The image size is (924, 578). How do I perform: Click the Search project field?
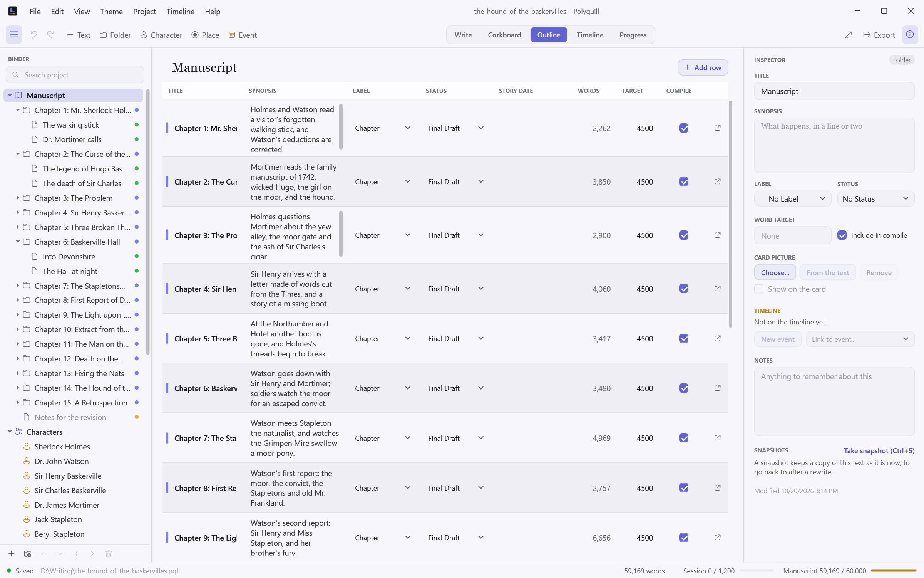[x=75, y=75]
